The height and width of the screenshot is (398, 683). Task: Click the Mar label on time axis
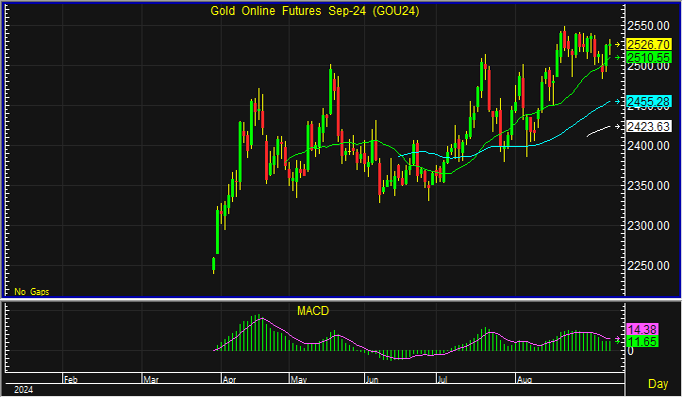[x=151, y=380]
